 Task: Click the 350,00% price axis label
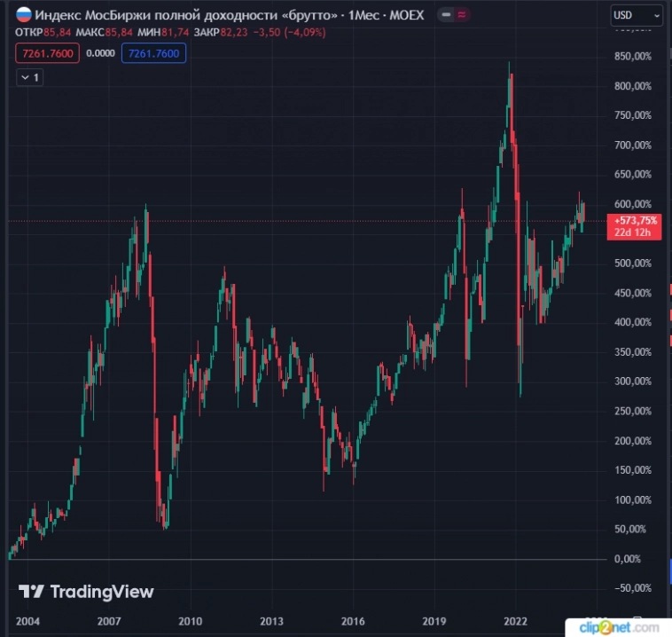point(633,351)
